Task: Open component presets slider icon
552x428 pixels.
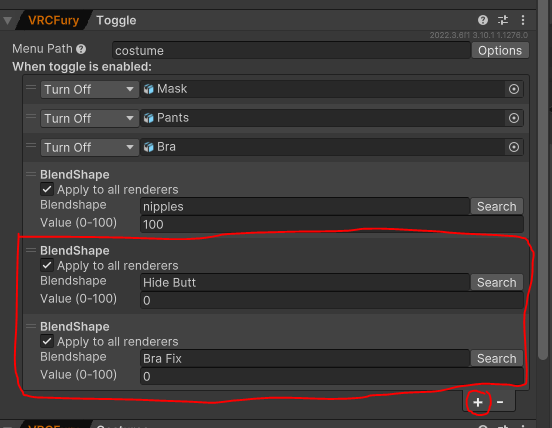Action: click(x=503, y=20)
